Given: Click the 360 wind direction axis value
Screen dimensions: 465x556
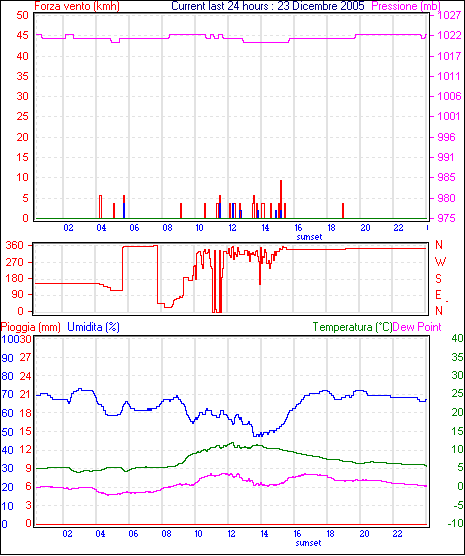Looking at the screenshot, I should pyautogui.click(x=15, y=245).
